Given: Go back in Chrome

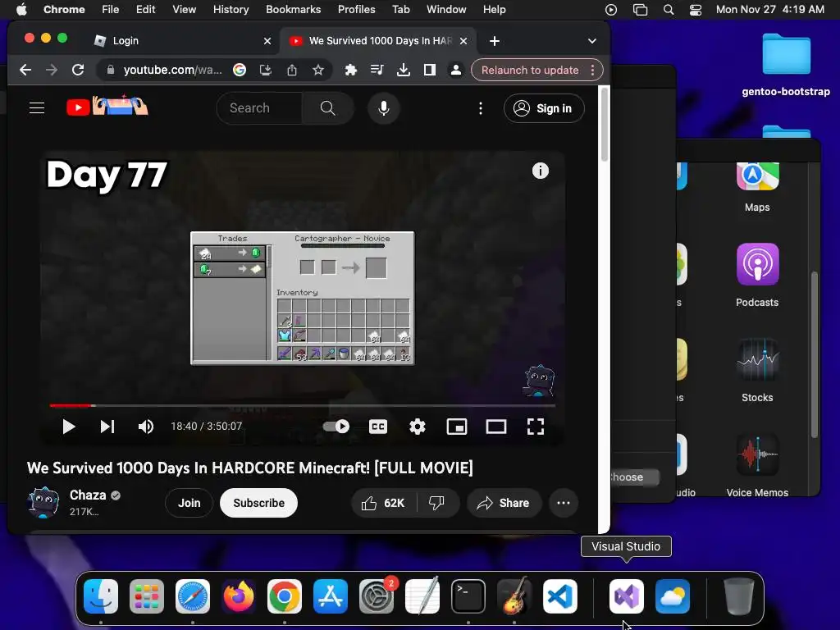Looking at the screenshot, I should [25, 71].
